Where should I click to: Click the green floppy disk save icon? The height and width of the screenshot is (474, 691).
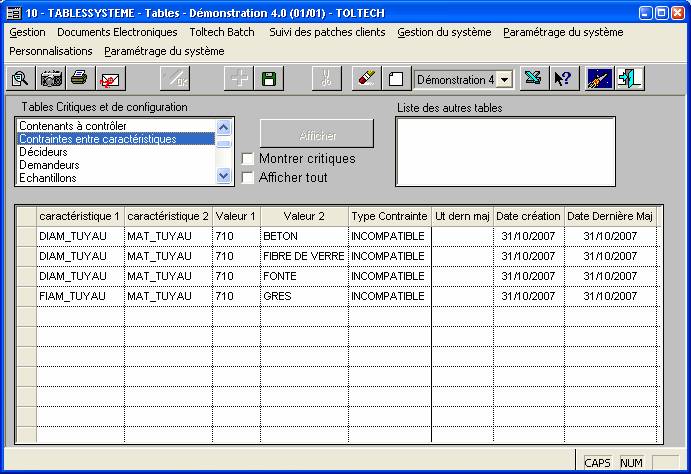(269, 79)
